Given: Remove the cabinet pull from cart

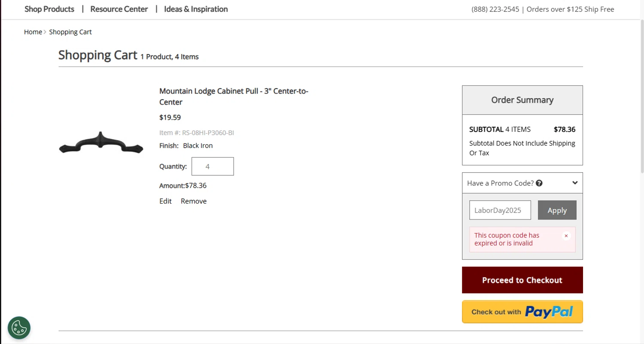Looking at the screenshot, I should [194, 201].
